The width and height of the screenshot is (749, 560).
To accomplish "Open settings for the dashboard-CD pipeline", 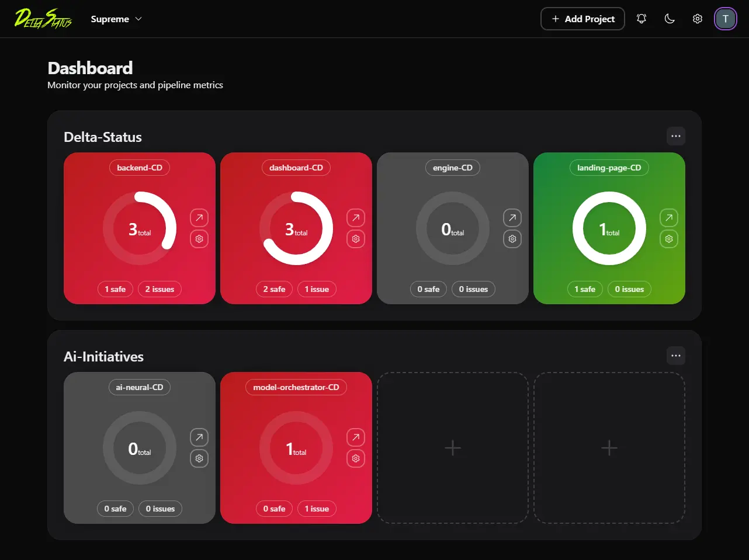I will tap(355, 238).
